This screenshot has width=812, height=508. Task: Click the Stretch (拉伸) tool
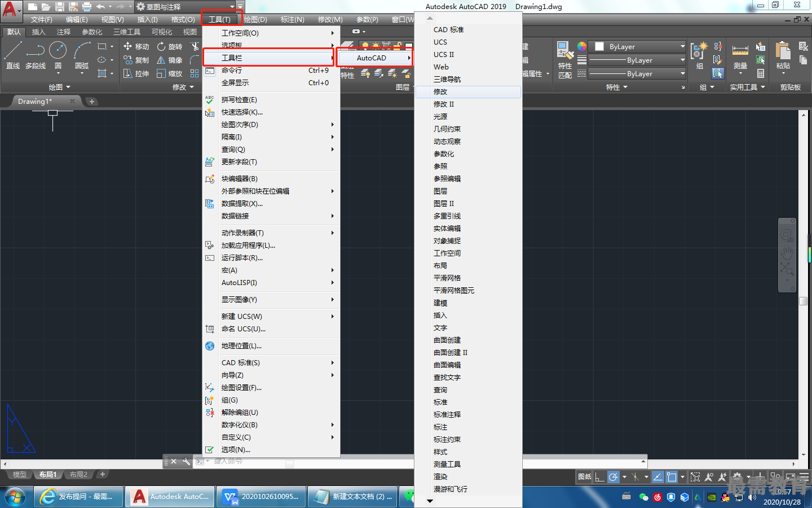click(136, 73)
